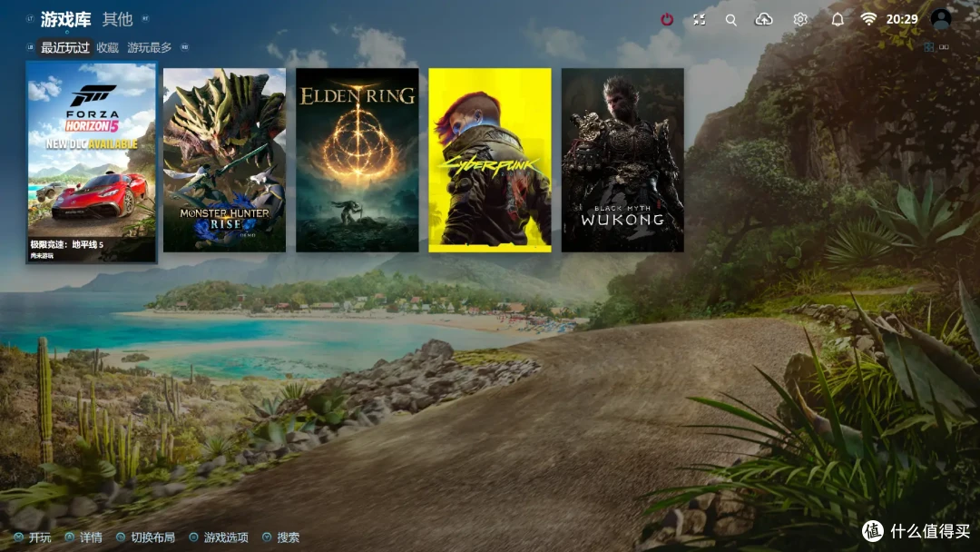Open search with the magnifier icon
Viewport: 980px width, 552px height.
pyautogui.click(x=730, y=20)
